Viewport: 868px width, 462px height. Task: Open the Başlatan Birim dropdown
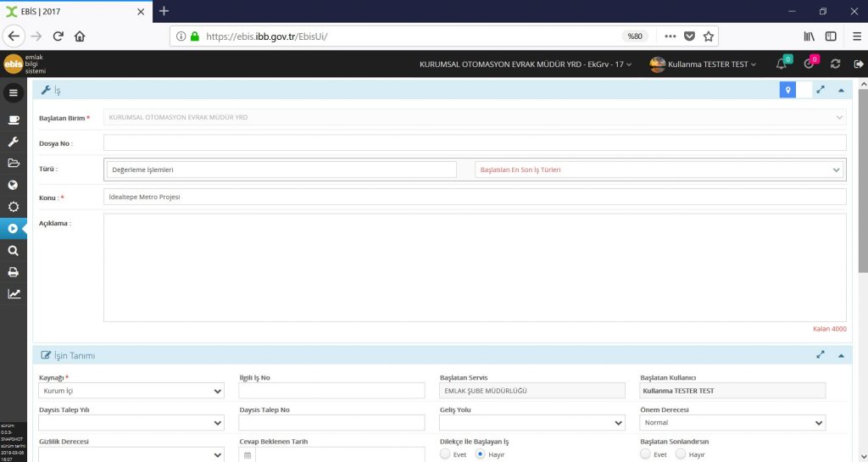pos(475,117)
